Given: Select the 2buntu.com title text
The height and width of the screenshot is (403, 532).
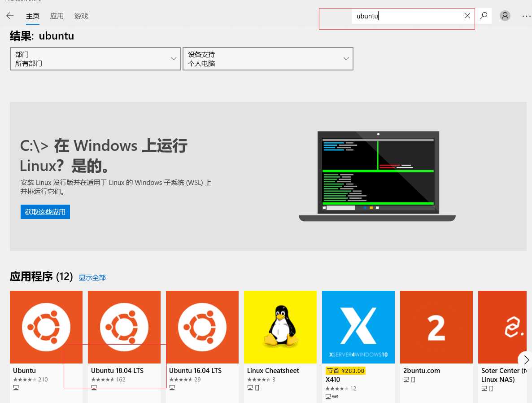Looking at the screenshot, I should point(422,370).
